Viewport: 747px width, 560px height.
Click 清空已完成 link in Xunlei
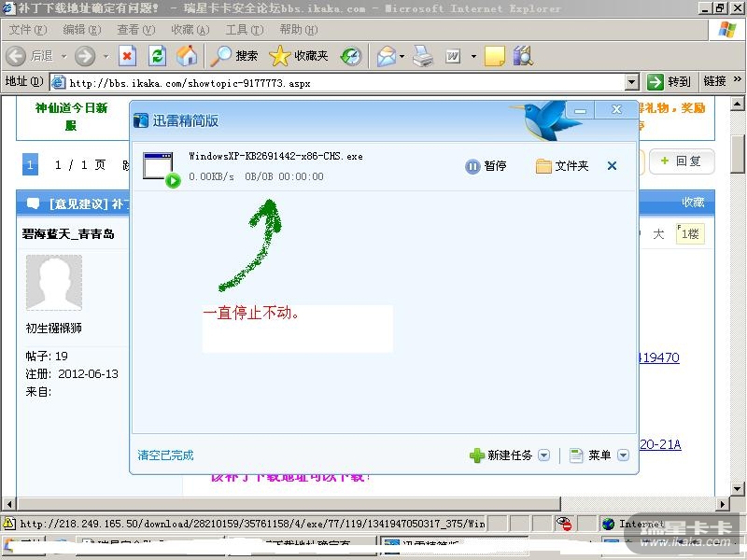coord(165,455)
